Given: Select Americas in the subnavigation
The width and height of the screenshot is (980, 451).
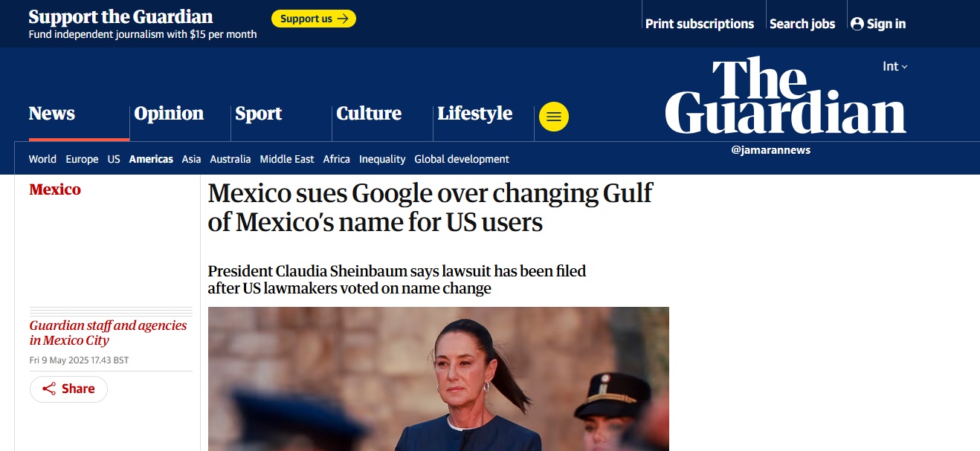Looking at the screenshot, I should tap(151, 159).
